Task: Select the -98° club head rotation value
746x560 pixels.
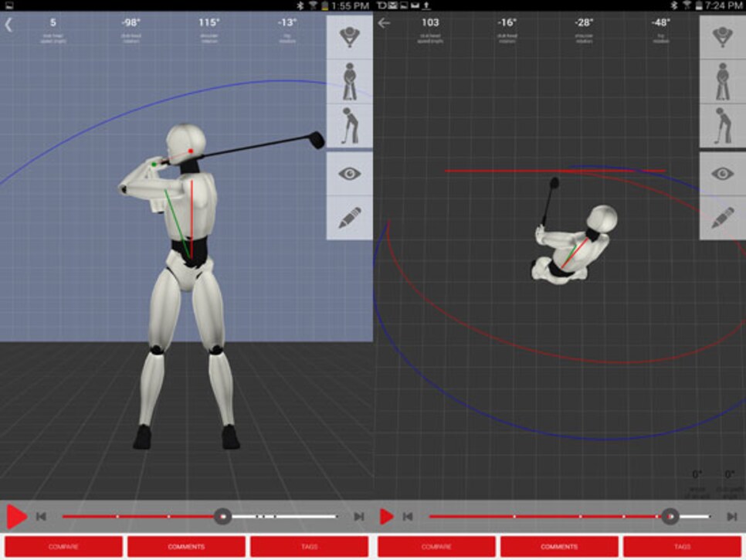Action: (131, 22)
